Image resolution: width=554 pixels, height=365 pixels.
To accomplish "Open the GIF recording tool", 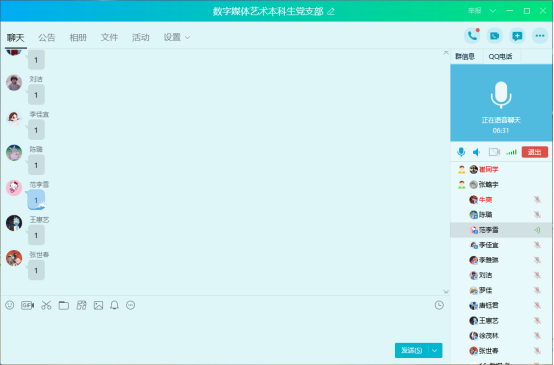I will coord(28,305).
